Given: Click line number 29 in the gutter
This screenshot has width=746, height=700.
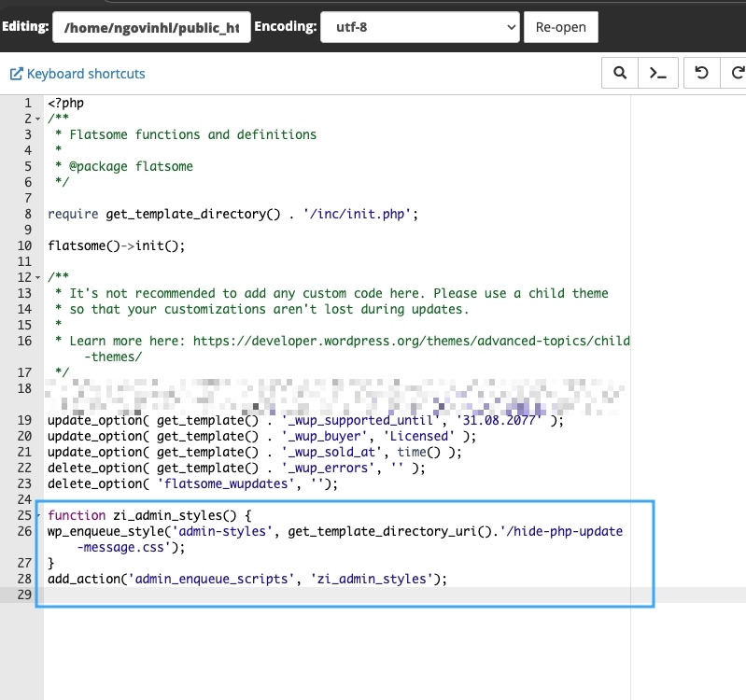Looking at the screenshot, I should point(24,595).
